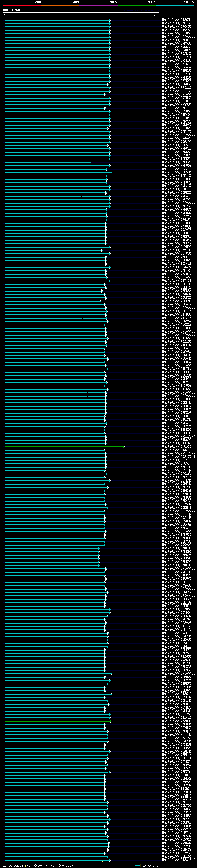Click the short cyan bar for B7FL27

click(48, 162)
